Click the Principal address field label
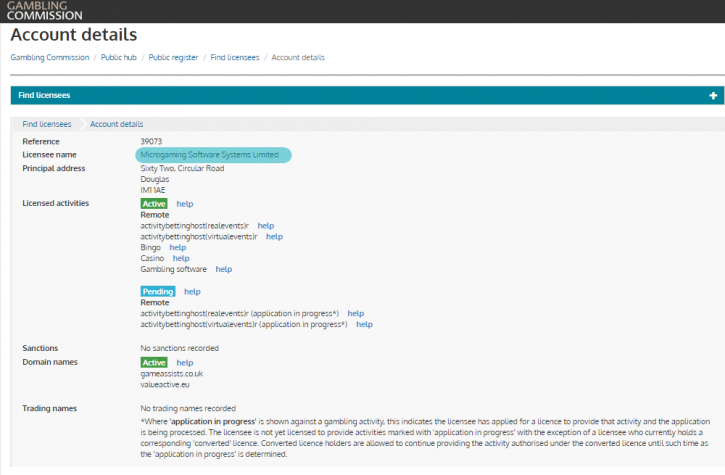The height and width of the screenshot is (475, 725). coord(54,168)
